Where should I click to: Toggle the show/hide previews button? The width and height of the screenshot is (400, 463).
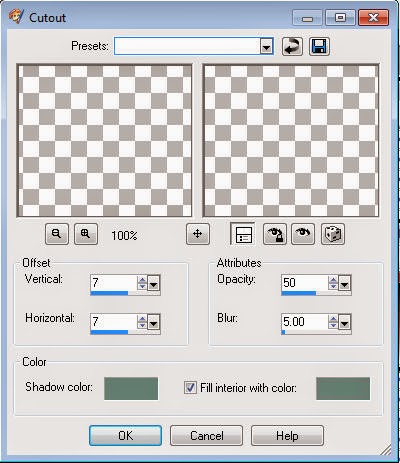tap(243, 234)
